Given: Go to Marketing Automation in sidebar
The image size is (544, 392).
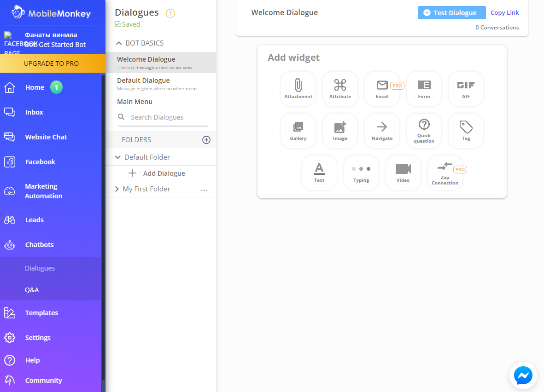Looking at the screenshot, I should click(x=43, y=191).
